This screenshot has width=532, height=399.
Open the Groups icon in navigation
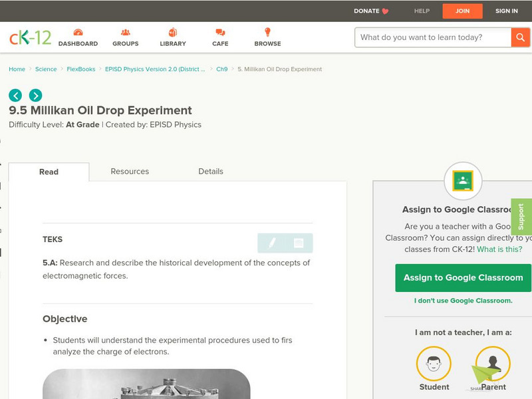125,33
